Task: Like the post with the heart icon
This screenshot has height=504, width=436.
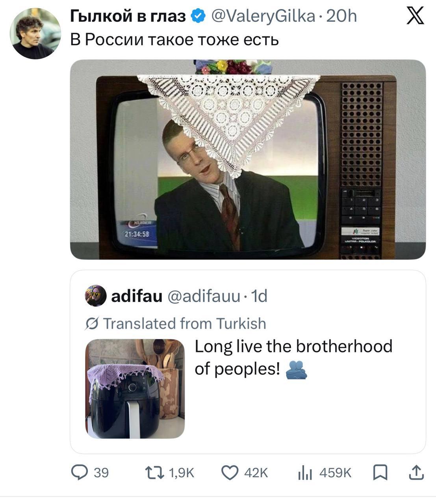Action: point(230,472)
